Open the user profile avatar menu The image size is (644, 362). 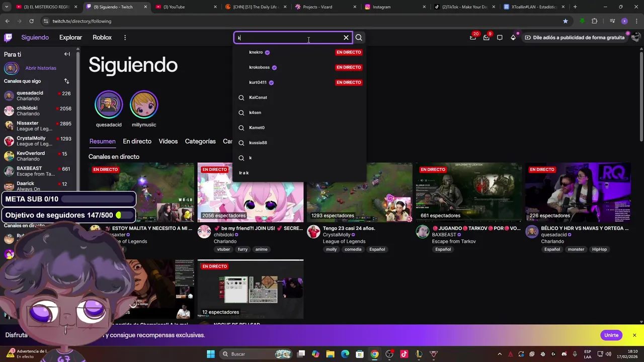[x=635, y=37]
